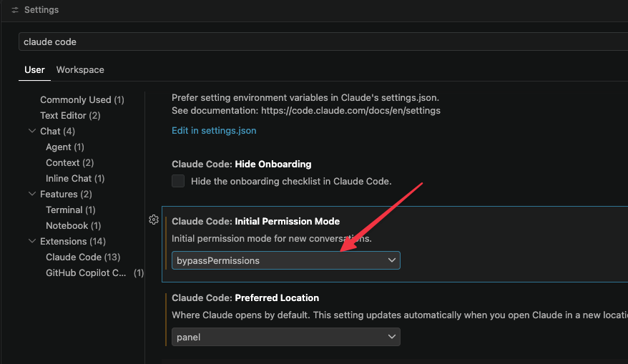
Task: Collapse the Extensions tree section
Action: 32,241
